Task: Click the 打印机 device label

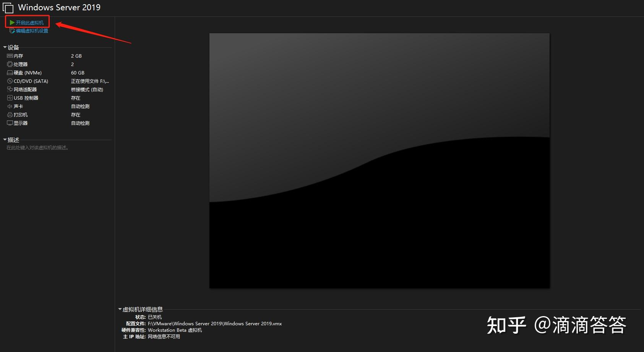Action: tap(21, 115)
